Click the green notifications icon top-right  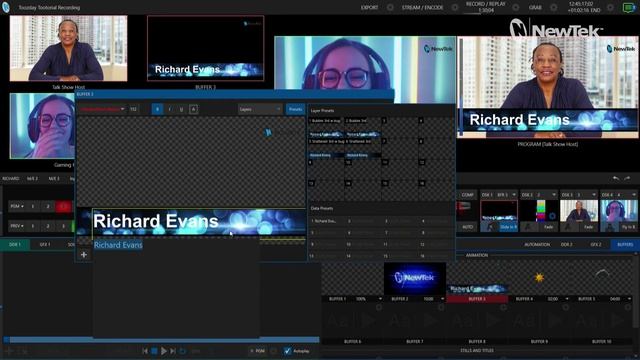point(629,7)
